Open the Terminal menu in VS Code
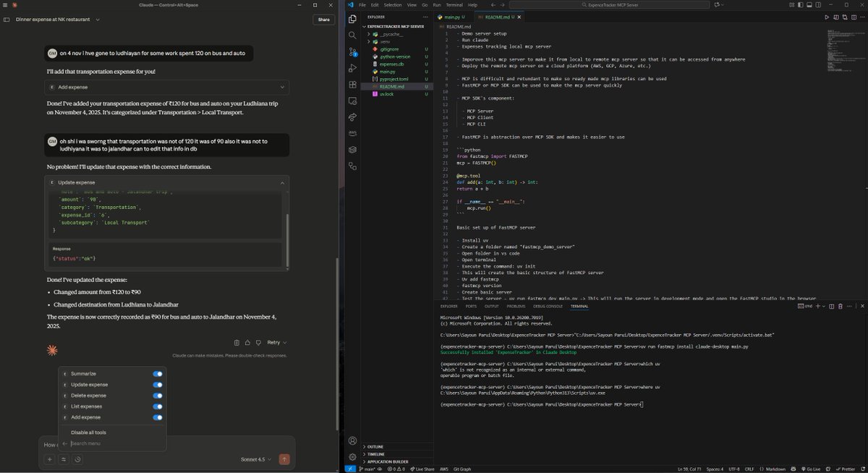Viewport: 868px width, 473px height. coord(454,4)
